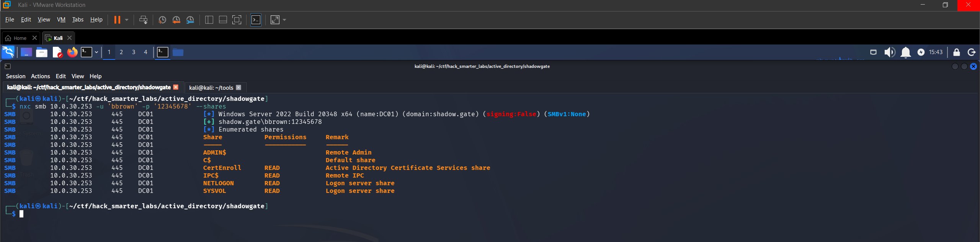Select the shadowgate terminal tab
Viewport: 980px width, 242px height.
(89, 87)
